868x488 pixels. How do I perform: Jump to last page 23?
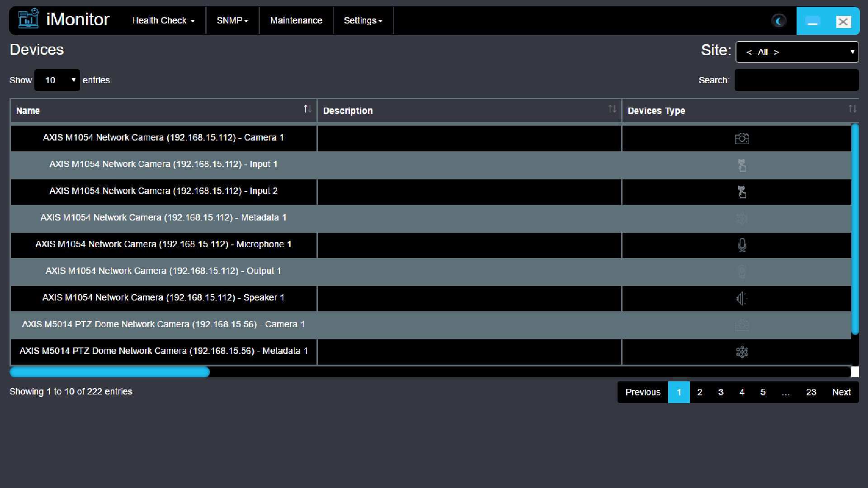click(x=811, y=392)
